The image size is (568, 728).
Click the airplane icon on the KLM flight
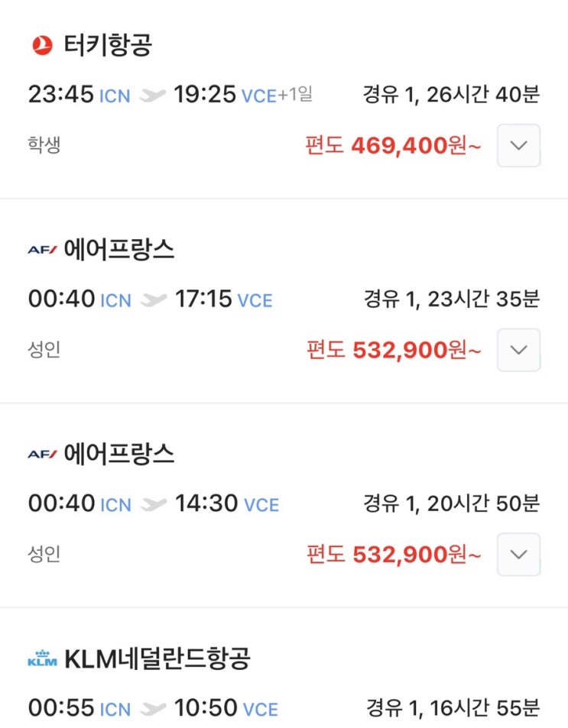(x=153, y=710)
